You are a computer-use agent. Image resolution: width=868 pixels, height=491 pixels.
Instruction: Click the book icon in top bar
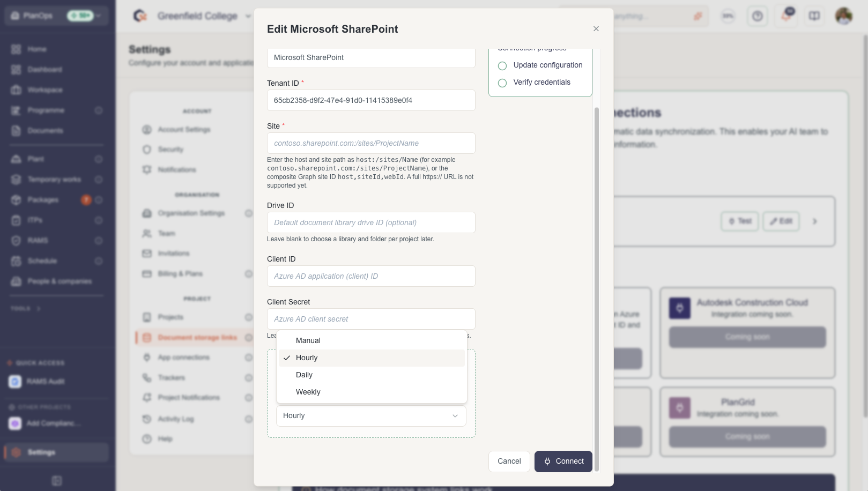point(814,16)
